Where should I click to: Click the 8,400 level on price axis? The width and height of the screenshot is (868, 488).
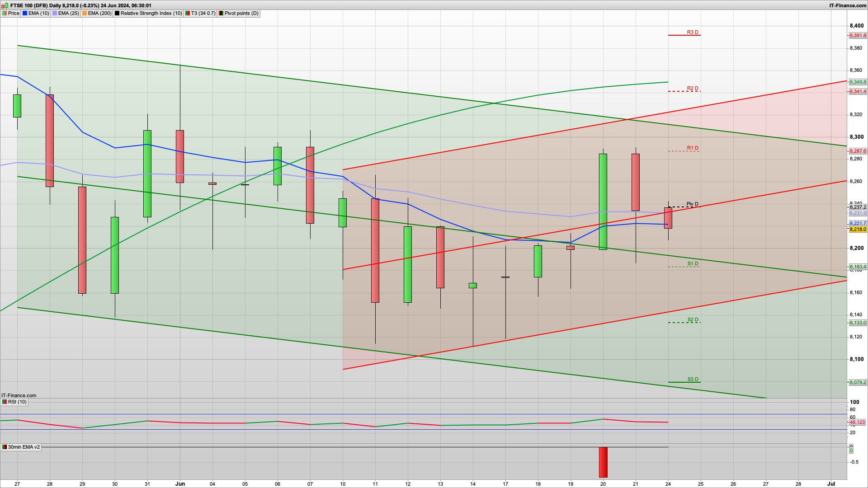(856, 26)
